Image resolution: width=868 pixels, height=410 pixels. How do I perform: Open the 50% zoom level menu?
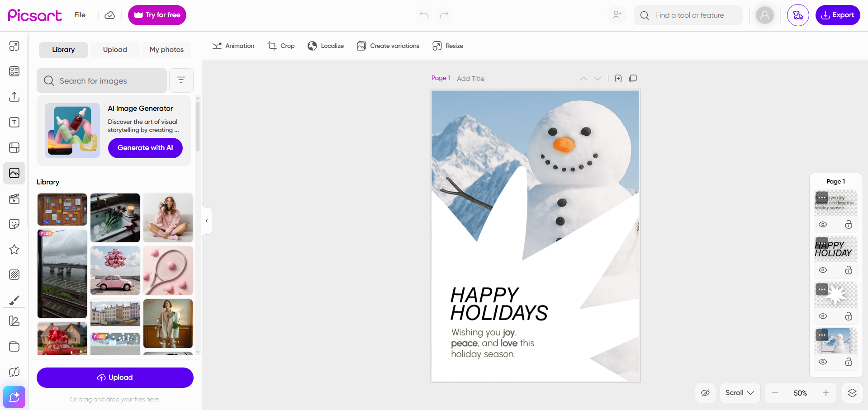tap(800, 393)
